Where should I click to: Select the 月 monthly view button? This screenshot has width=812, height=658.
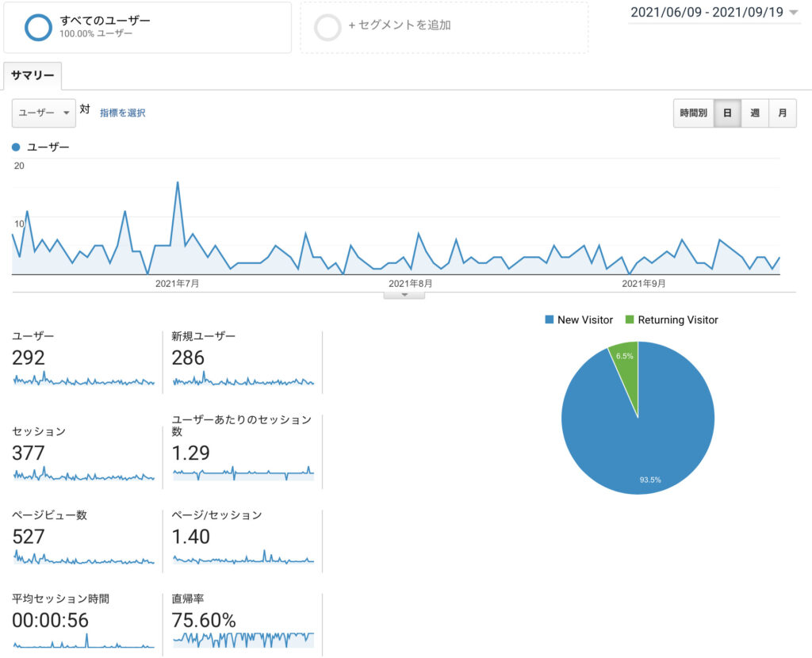[783, 113]
